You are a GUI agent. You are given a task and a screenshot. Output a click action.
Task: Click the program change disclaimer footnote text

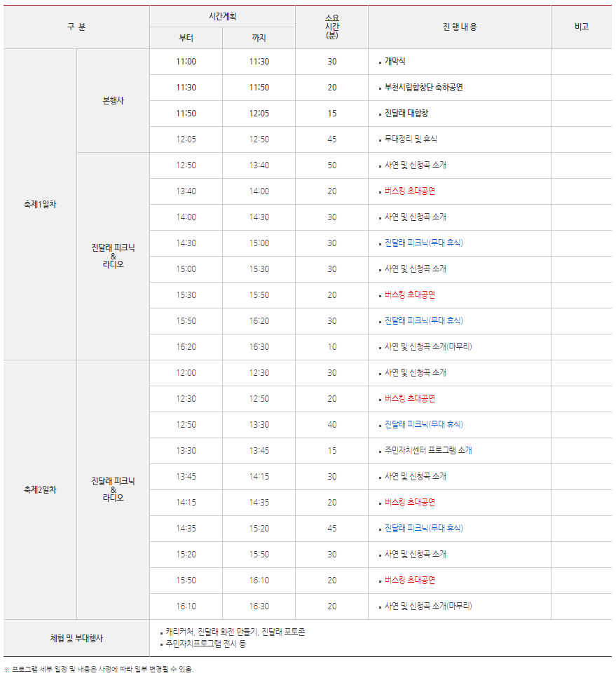point(100,670)
